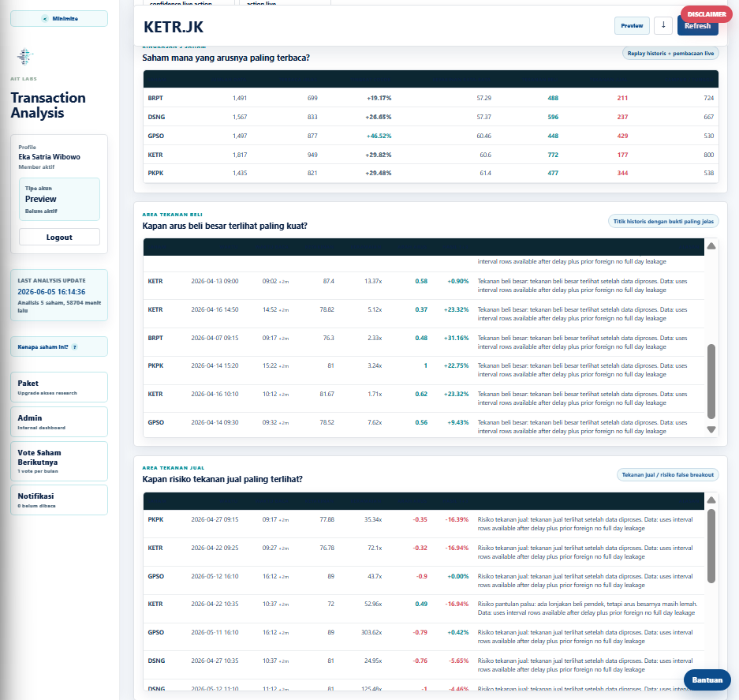The height and width of the screenshot is (700, 739).
Task: Click the Replay historis + pembacaan live chip
Action: 670,54
